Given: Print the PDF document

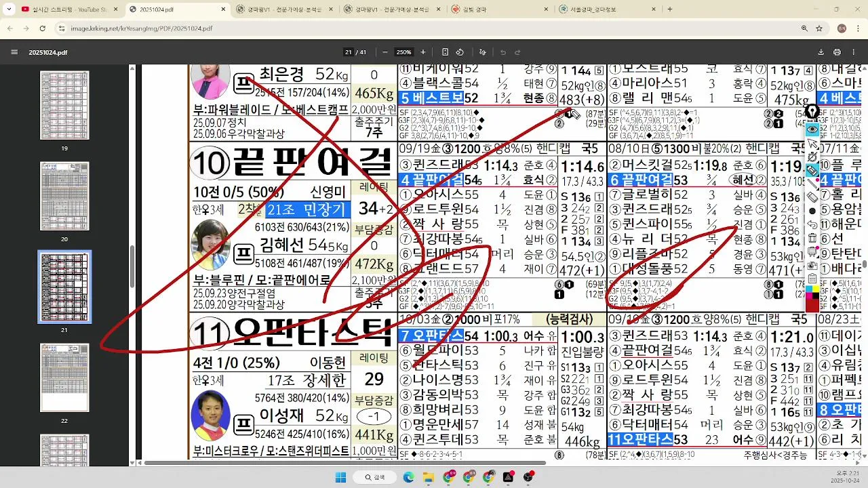Looking at the screenshot, I should pos(837,52).
